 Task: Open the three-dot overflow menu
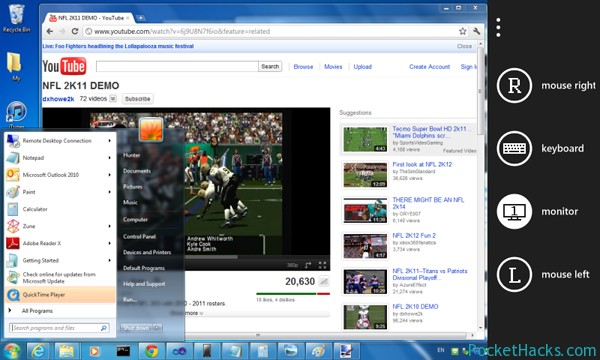pyautogui.click(x=498, y=27)
